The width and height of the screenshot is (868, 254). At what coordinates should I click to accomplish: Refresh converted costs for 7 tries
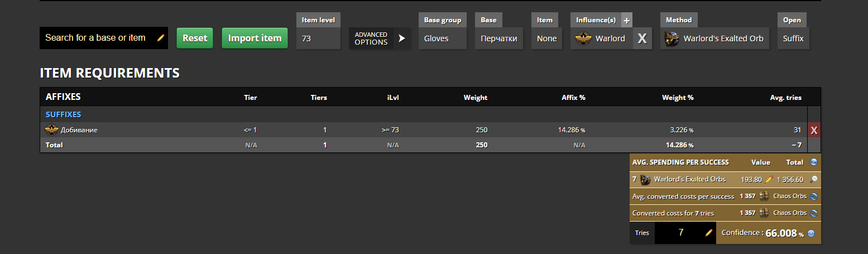[x=814, y=213]
